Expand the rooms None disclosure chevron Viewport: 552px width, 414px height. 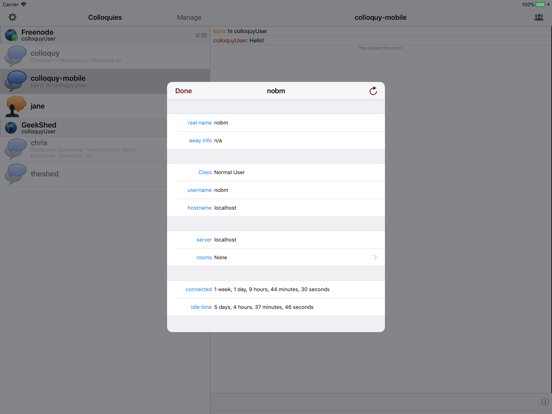[x=375, y=257]
